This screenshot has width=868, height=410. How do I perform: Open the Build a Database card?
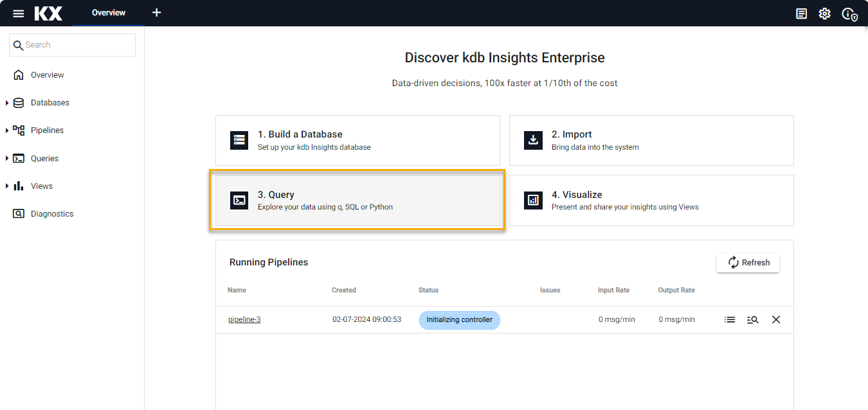pyautogui.click(x=357, y=140)
